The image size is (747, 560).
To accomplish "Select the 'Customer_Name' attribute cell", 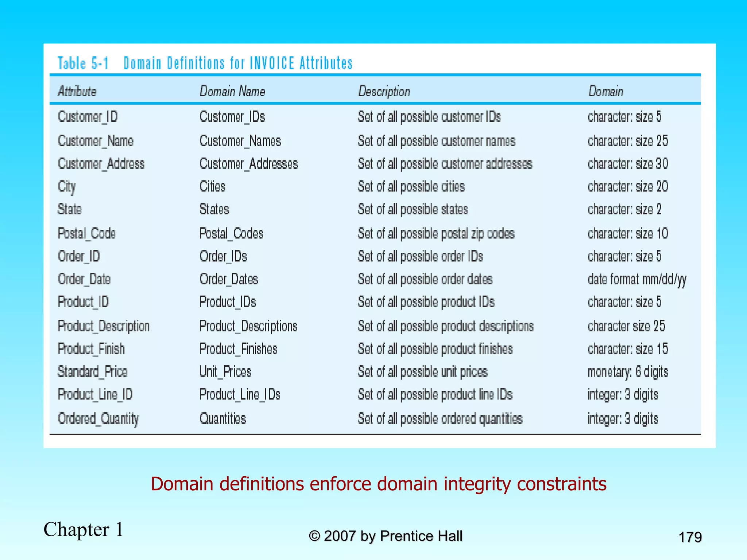I will pyautogui.click(x=96, y=141).
